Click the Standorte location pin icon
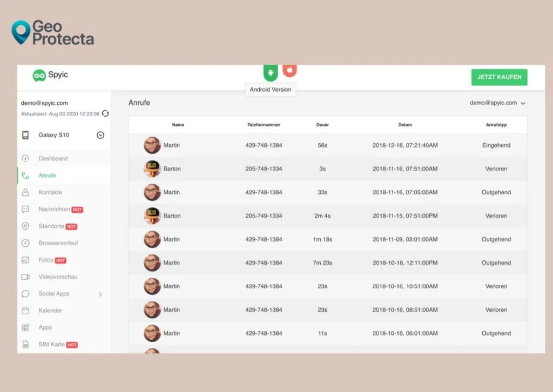This screenshot has width=553, height=392. (25, 226)
